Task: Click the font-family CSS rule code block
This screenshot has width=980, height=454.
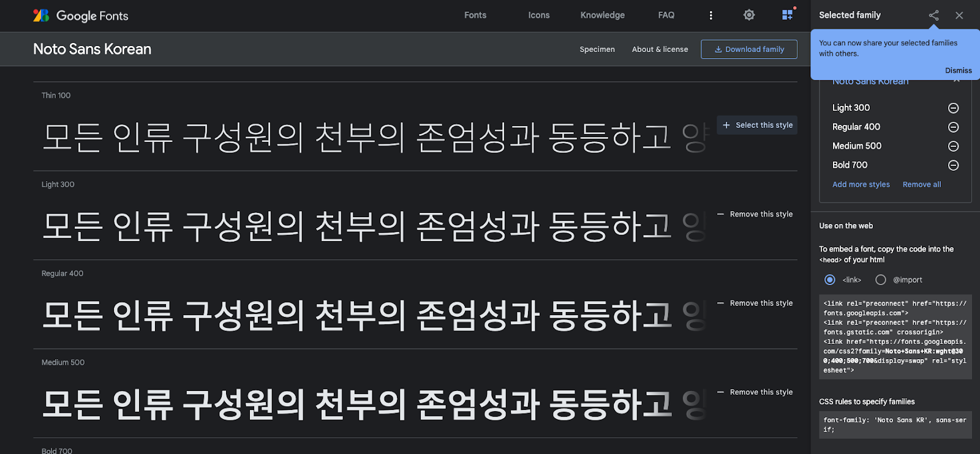Action: [895, 425]
